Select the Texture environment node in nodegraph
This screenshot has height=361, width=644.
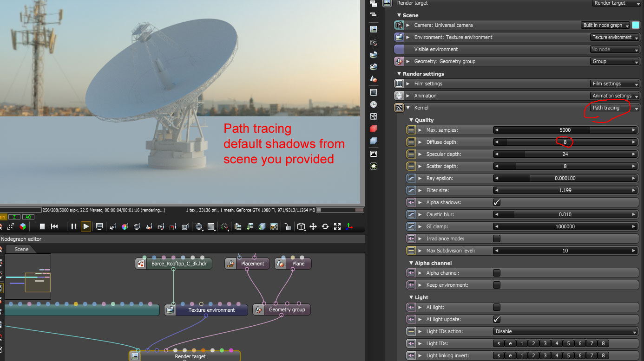point(206,310)
